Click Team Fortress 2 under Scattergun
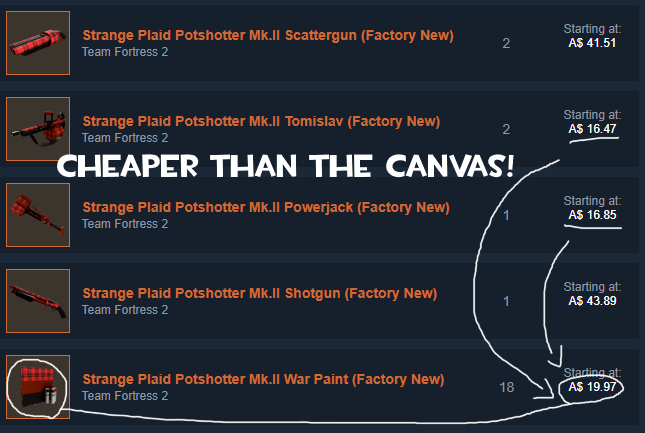 pyautogui.click(x=125, y=52)
